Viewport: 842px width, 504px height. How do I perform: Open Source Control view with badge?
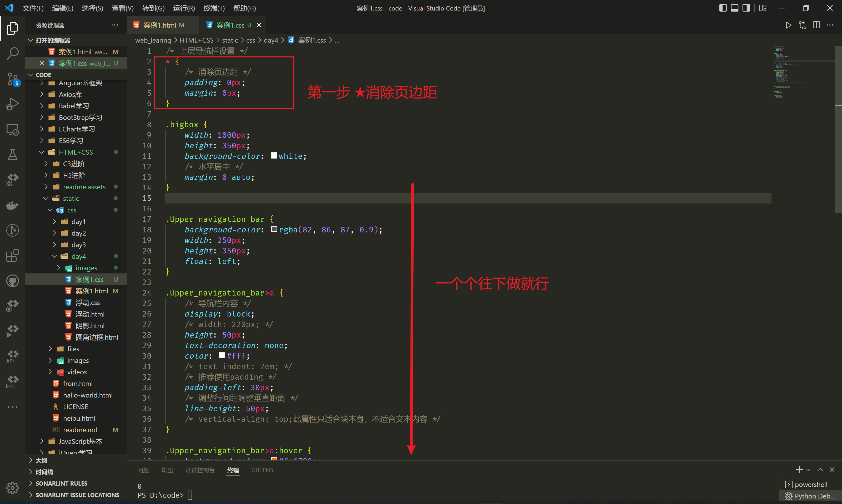click(13, 79)
